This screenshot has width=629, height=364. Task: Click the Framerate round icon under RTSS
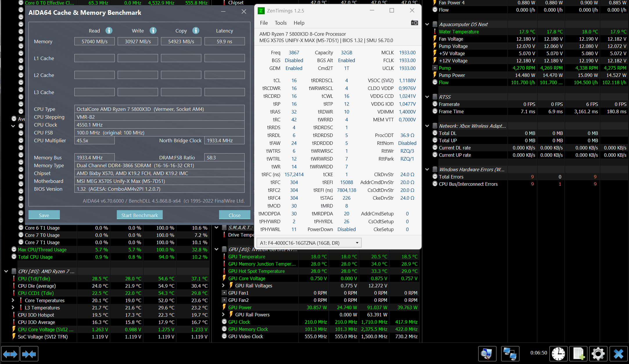[435, 104]
